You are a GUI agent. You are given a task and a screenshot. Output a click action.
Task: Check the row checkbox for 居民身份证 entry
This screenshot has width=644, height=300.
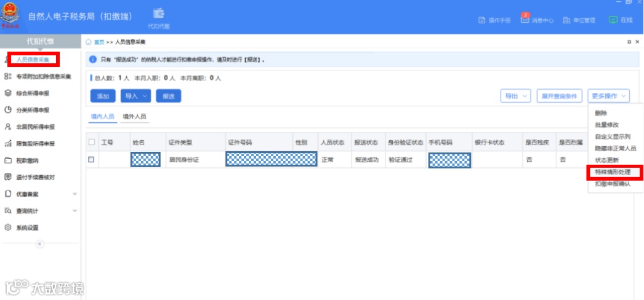point(91,160)
